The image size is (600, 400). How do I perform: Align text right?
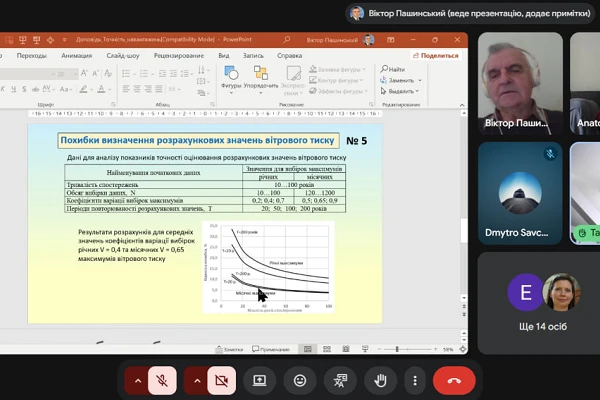[148, 89]
